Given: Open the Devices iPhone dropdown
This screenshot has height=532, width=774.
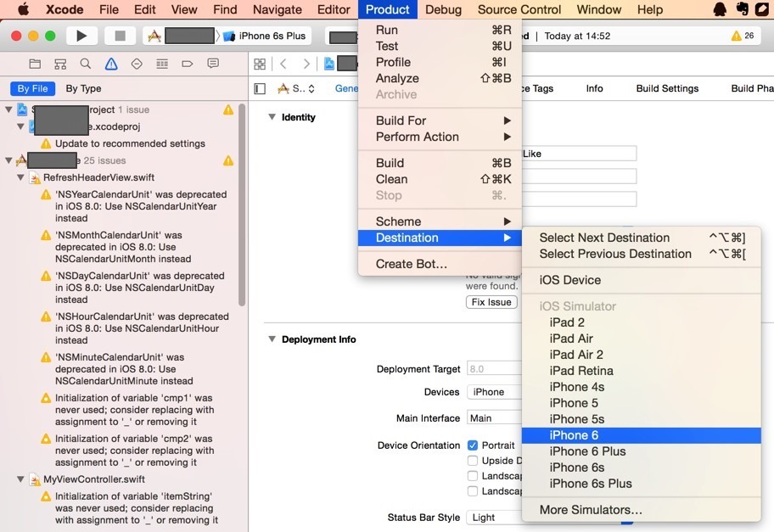Looking at the screenshot, I should coord(494,392).
